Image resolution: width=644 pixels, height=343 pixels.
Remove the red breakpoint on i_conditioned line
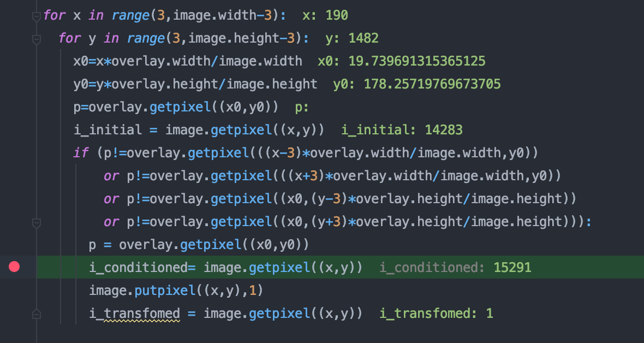(x=14, y=267)
